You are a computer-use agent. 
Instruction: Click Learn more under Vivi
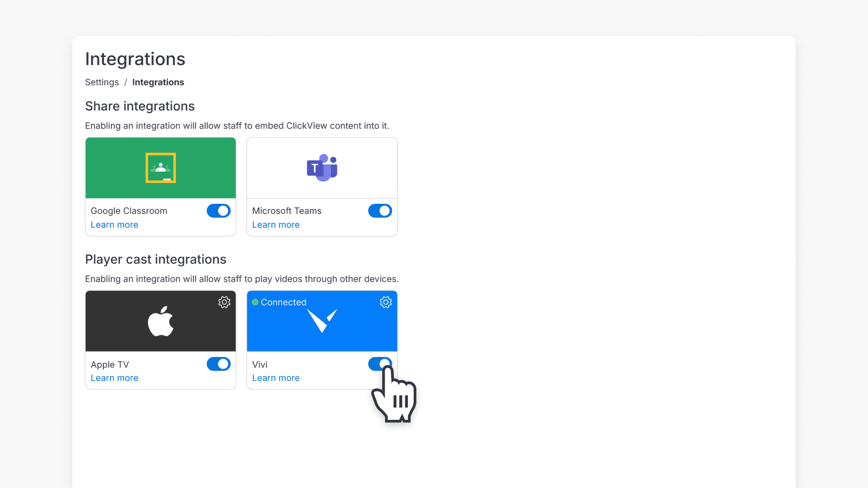(x=276, y=378)
